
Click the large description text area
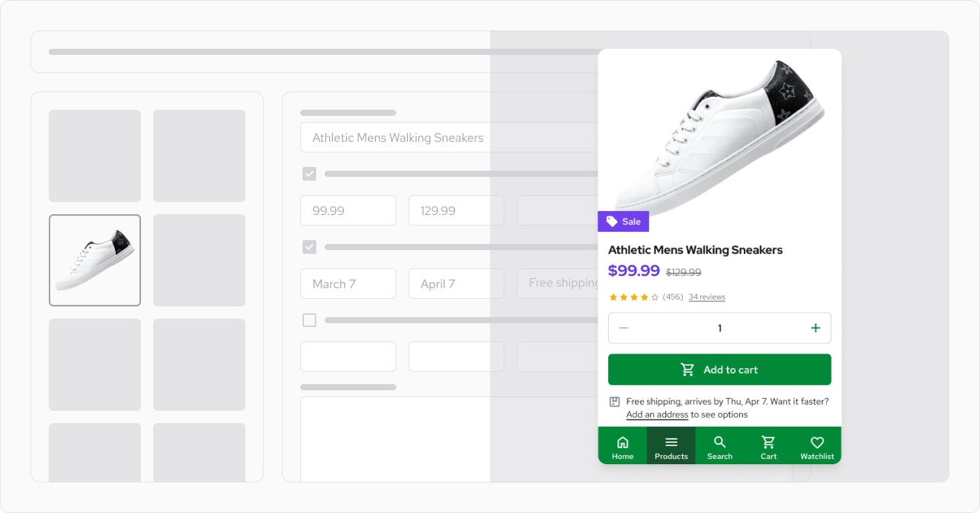coord(450,439)
